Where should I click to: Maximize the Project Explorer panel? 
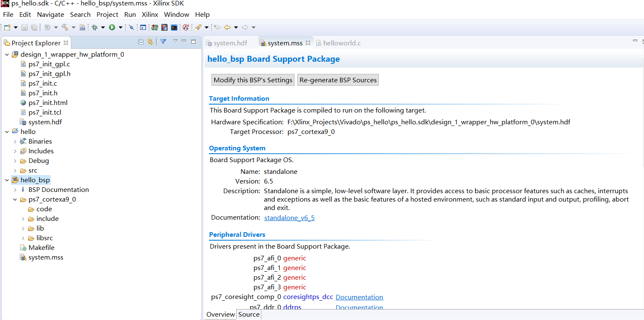point(193,41)
